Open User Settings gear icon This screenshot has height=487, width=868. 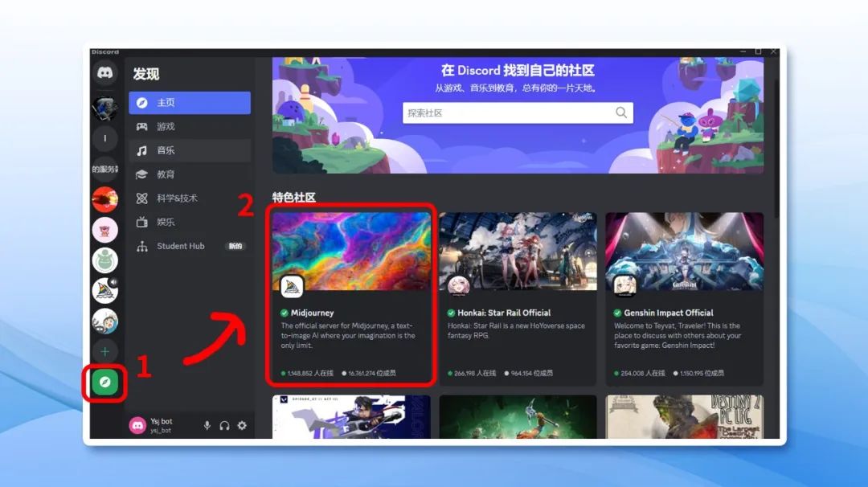pos(242,426)
